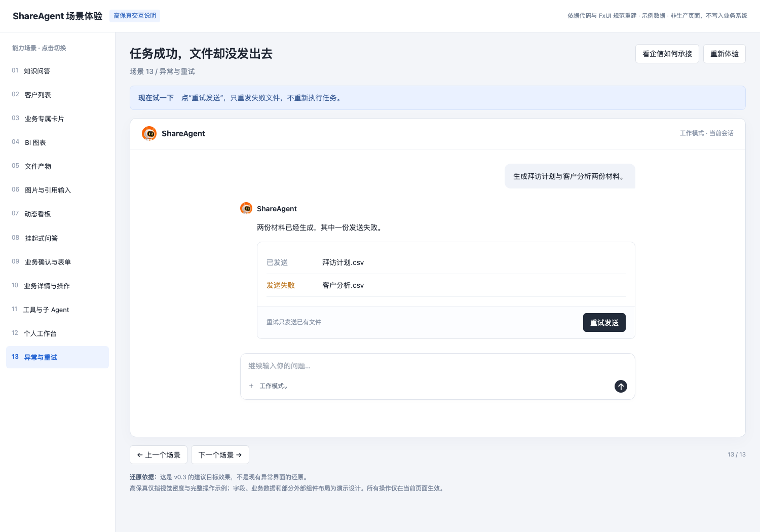
Task: Go to 下一个场景
Action: coord(220,455)
